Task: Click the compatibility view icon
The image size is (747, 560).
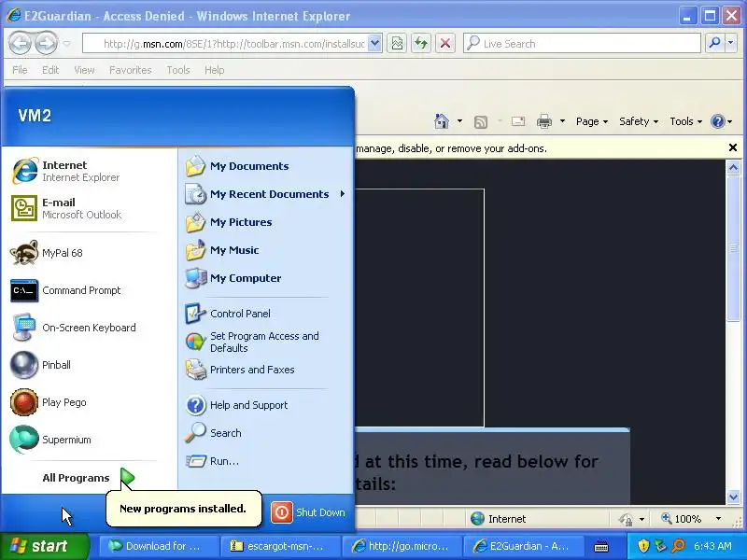Action: [397, 44]
